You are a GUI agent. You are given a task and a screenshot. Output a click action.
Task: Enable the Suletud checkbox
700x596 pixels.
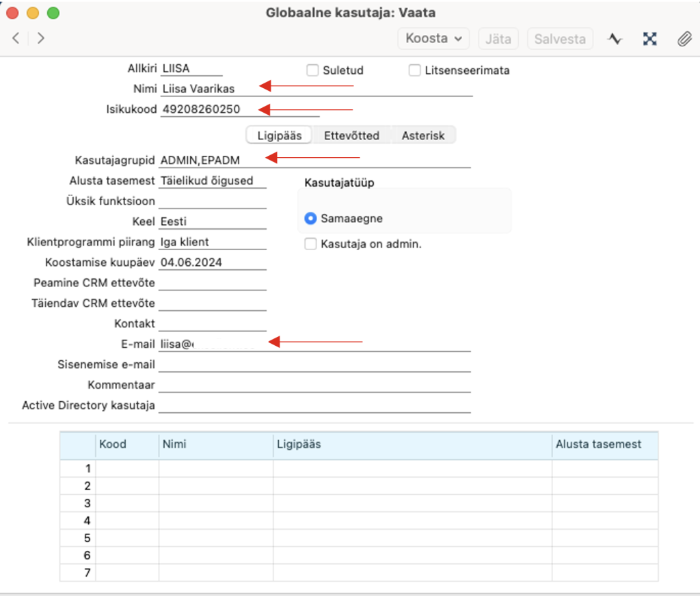tap(313, 70)
